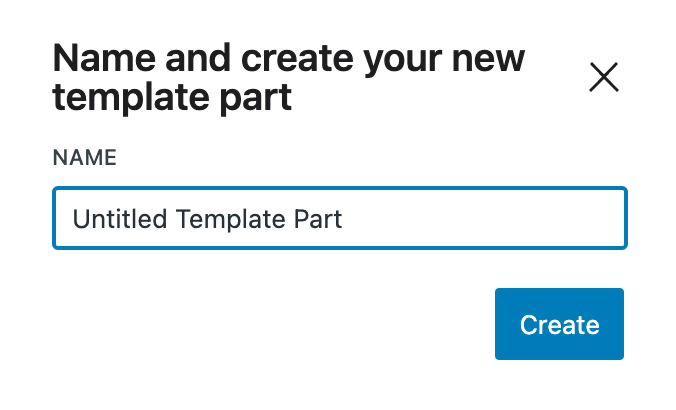Focus the Name text field
The width and height of the screenshot is (676, 410).
pyautogui.click(x=339, y=218)
